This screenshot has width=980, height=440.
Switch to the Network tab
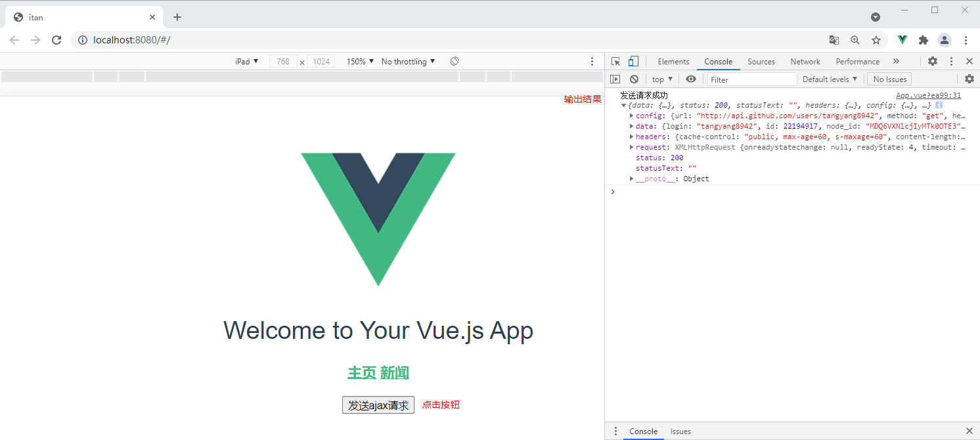(805, 61)
